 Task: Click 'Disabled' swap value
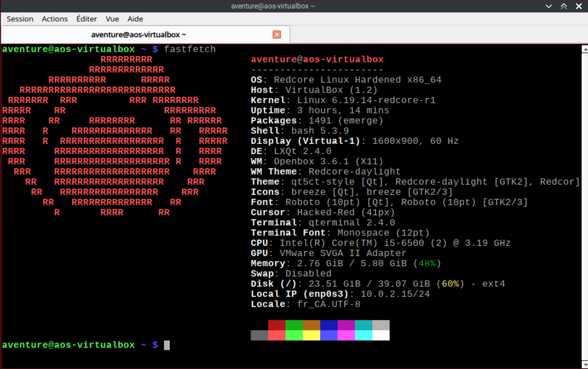pyautogui.click(x=308, y=274)
